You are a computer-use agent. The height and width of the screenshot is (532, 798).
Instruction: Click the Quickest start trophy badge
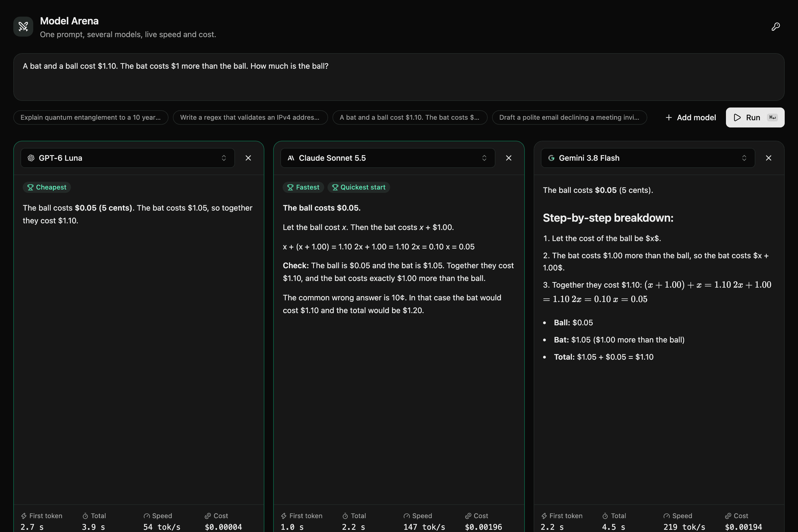tap(359, 187)
